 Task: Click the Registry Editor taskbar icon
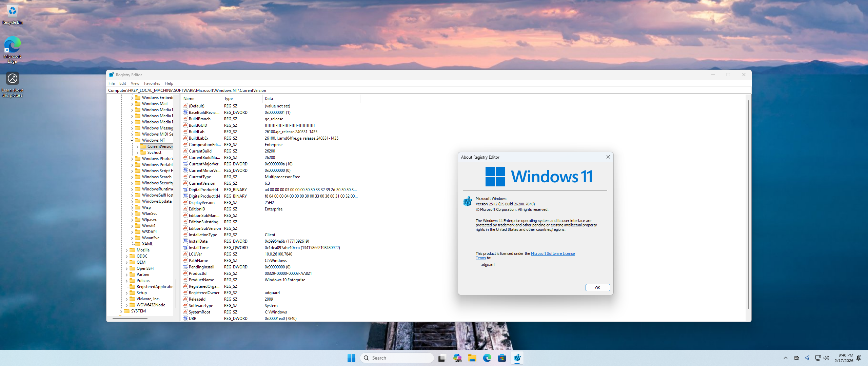click(x=517, y=358)
